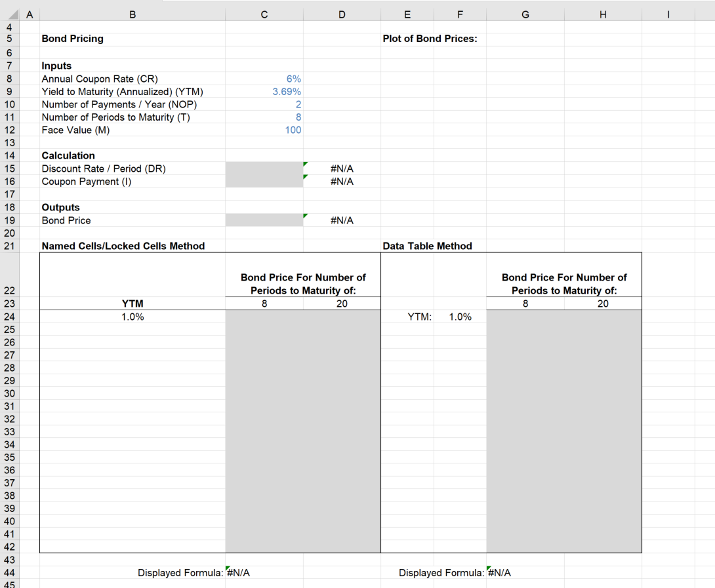
Task: Select column header C
Action: (264, 14)
